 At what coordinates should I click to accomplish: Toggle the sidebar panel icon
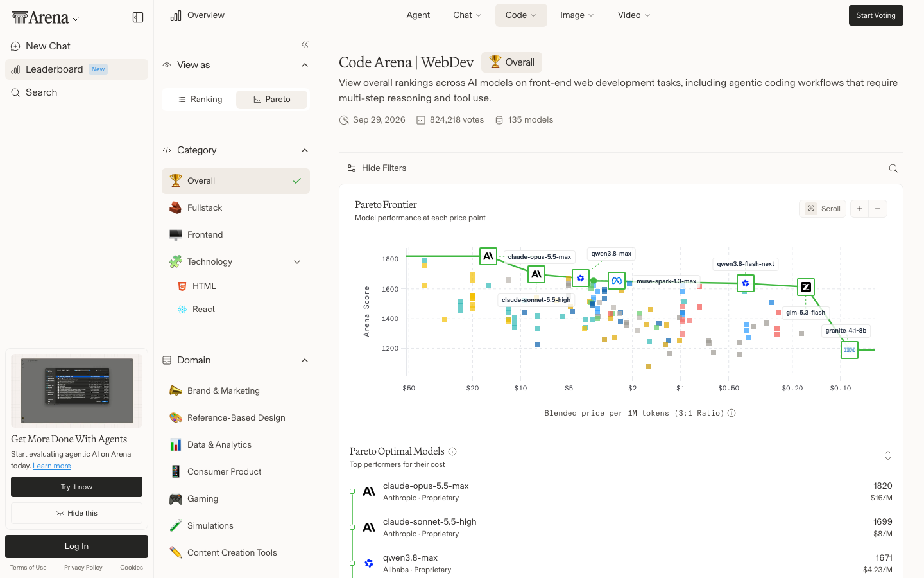pyautogui.click(x=138, y=17)
